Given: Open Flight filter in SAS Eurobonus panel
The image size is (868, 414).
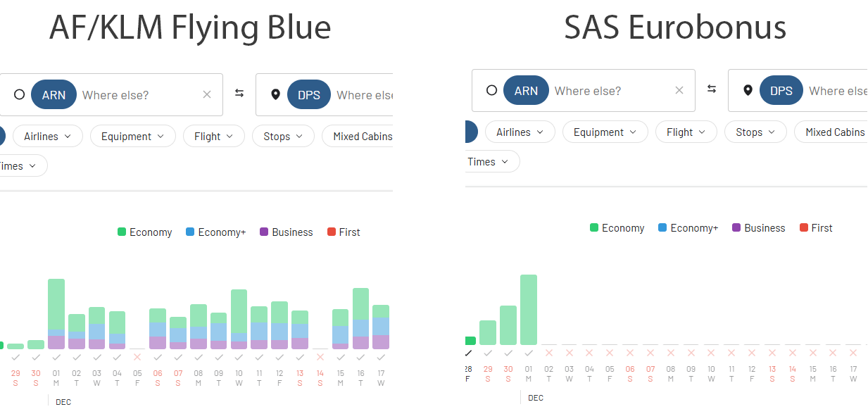Looking at the screenshot, I should click(x=686, y=132).
